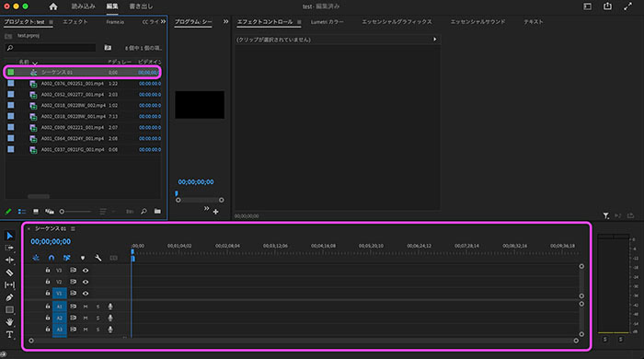Switch to 読み込み workspace tab
This screenshot has width=644, height=359.
(84, 6)
